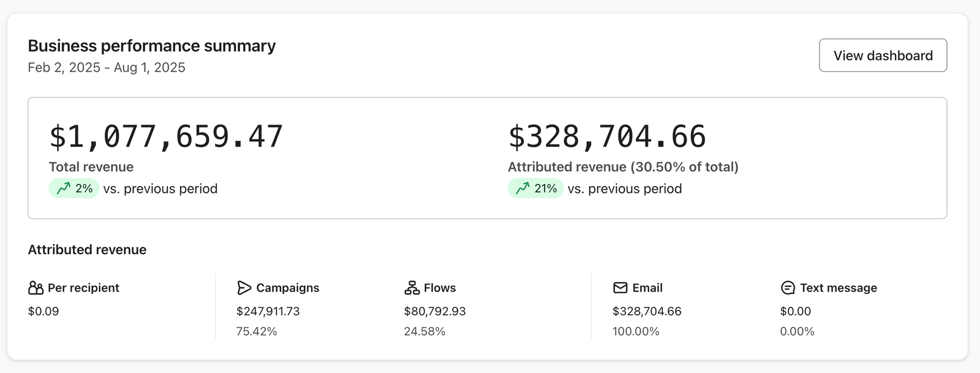This screenshot has height=373, width=980.
Task: Click the Flows 24.58% percentage
Action: click(x=424, y=331)
